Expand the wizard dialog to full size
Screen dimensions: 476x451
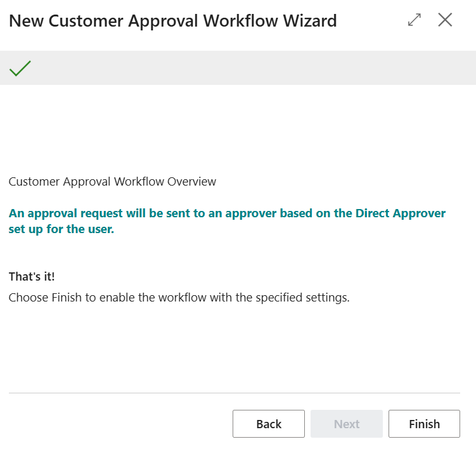(x=415, y=20)
